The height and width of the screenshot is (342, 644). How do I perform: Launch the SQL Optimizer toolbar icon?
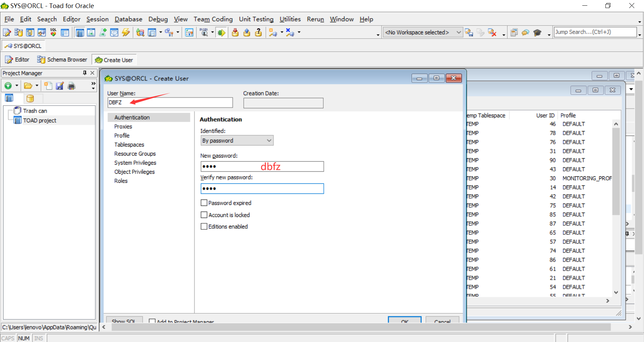[x=53, y=33]
